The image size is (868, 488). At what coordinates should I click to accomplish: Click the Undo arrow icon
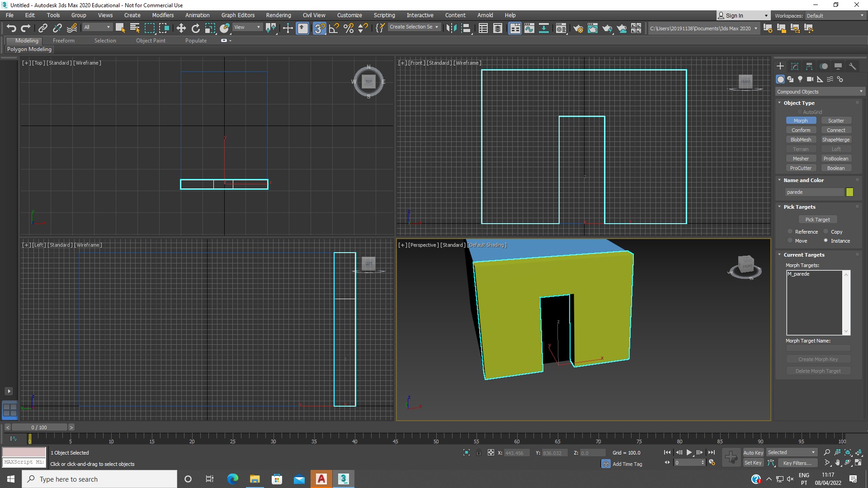pyautogui.click(x=11, y=28)
